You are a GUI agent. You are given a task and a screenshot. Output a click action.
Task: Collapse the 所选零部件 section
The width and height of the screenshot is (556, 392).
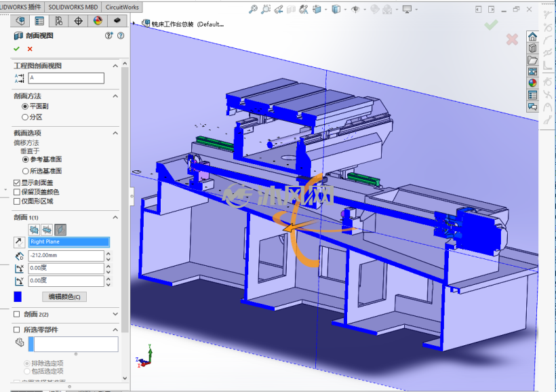pyautogui.click(x=115, y=330)
